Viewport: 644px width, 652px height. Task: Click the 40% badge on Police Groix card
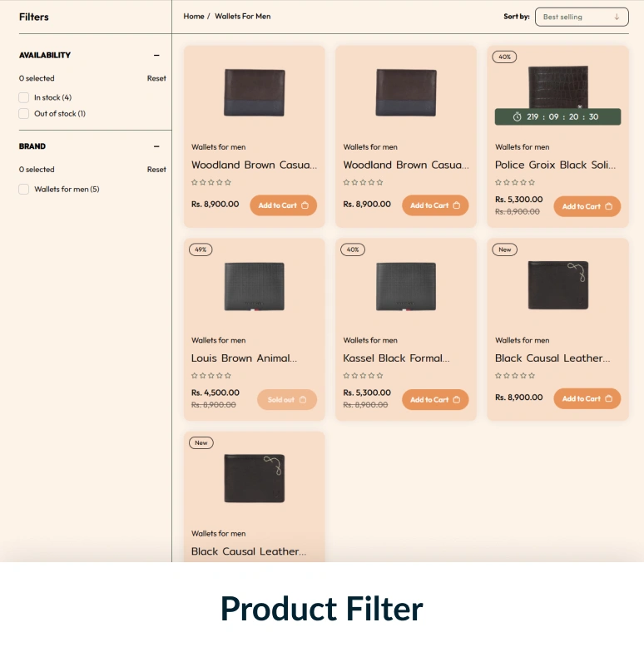[x=504, y=57]
